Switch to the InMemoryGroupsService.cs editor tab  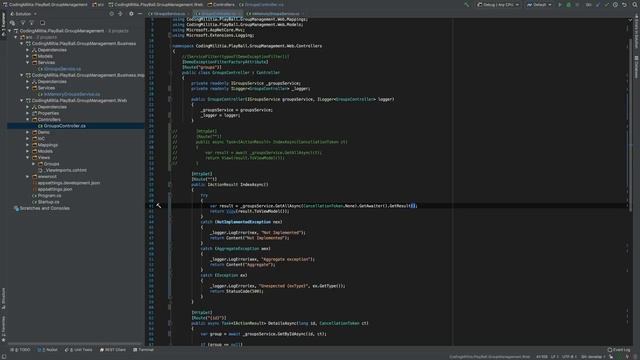coord(273,13)
